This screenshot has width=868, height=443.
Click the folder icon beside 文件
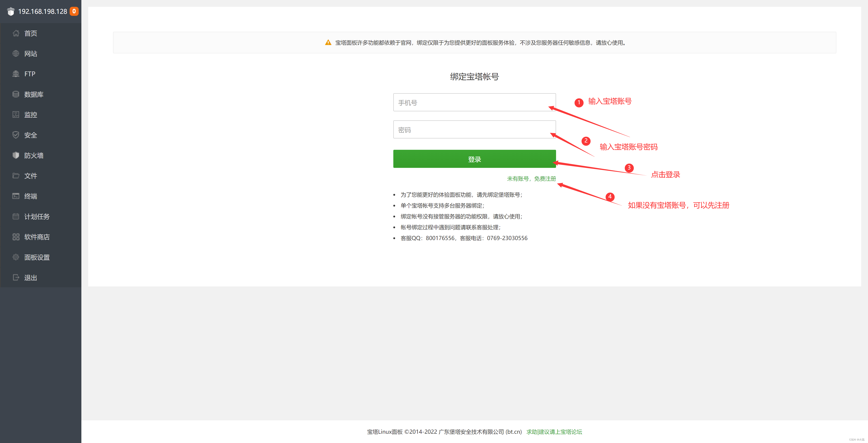pos(16,175)
